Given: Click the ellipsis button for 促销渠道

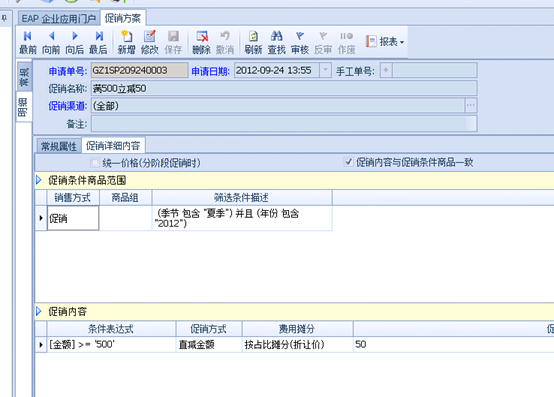Looking at the screenshot, I should 471,106.
